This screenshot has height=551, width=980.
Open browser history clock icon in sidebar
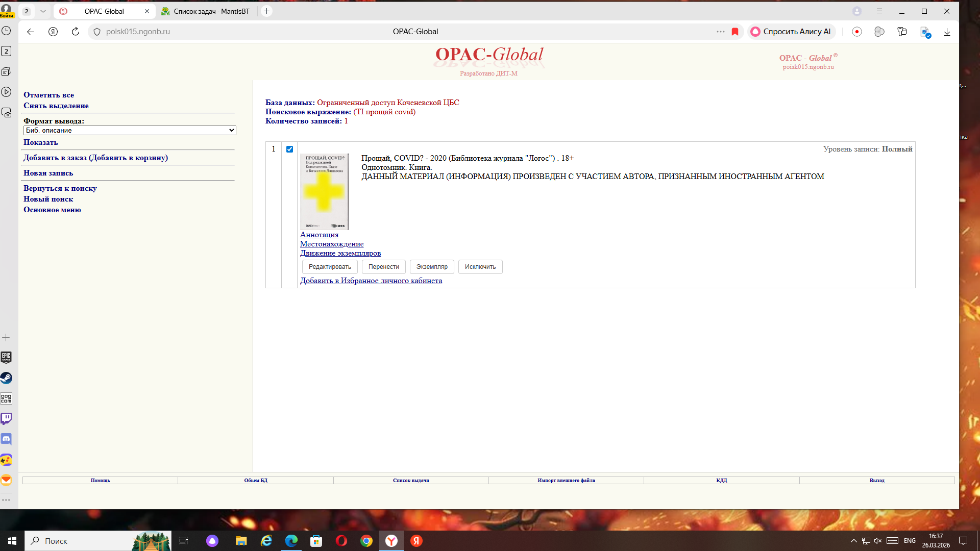pyautogui.click(x=6, y=31)
